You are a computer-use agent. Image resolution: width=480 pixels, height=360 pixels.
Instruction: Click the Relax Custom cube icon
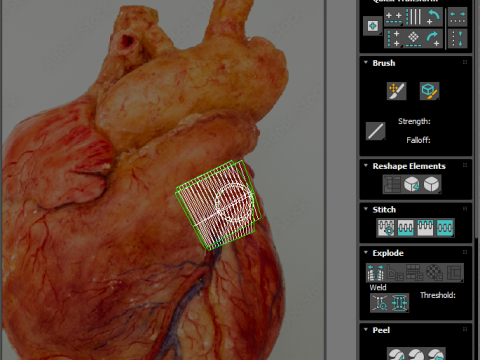tap(431, 184)
